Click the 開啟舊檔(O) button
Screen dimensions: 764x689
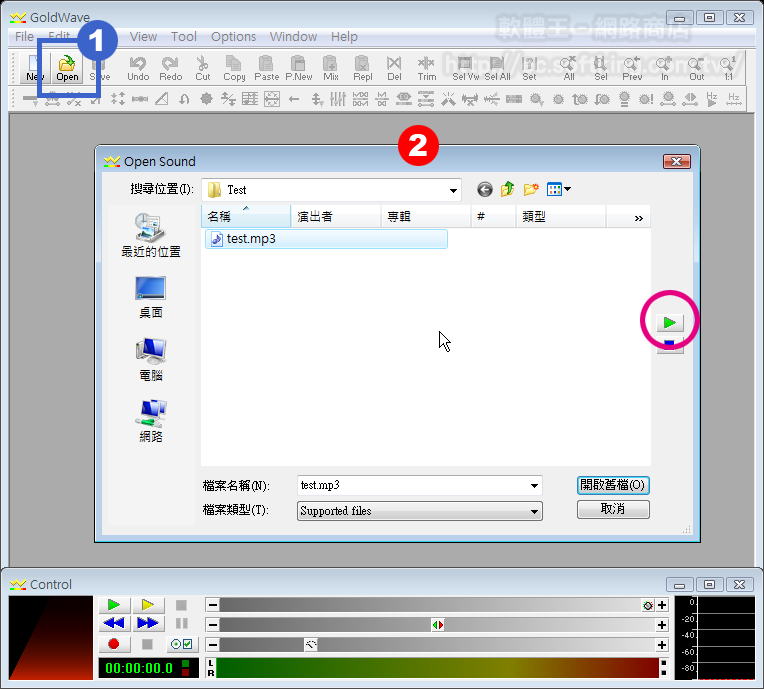613,485
